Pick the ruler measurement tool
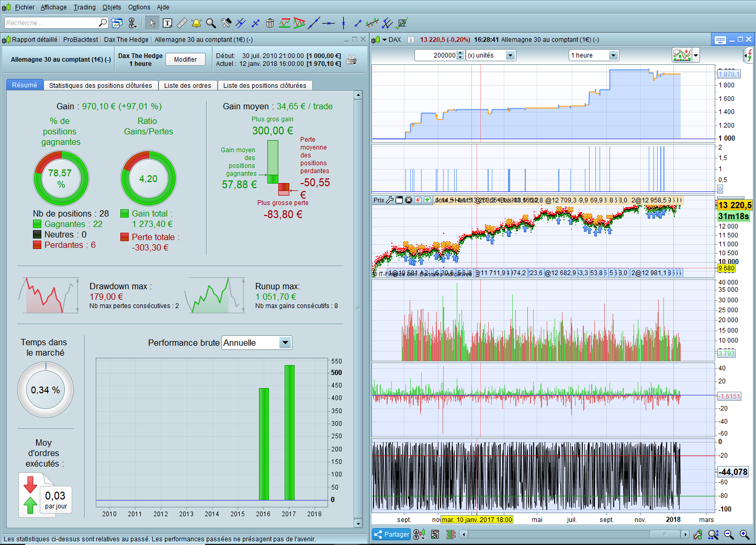Viewport: 756px width, 545px height. [182, 23]
